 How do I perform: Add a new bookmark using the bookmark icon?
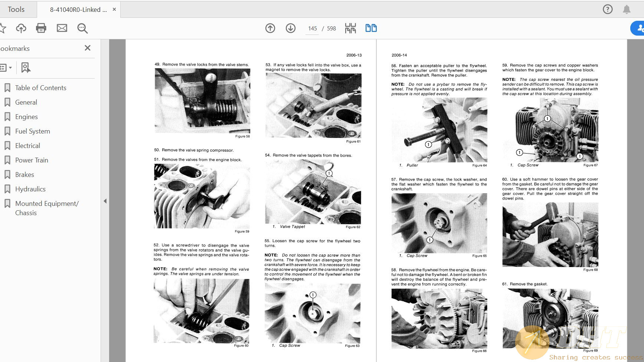(26, 68)
